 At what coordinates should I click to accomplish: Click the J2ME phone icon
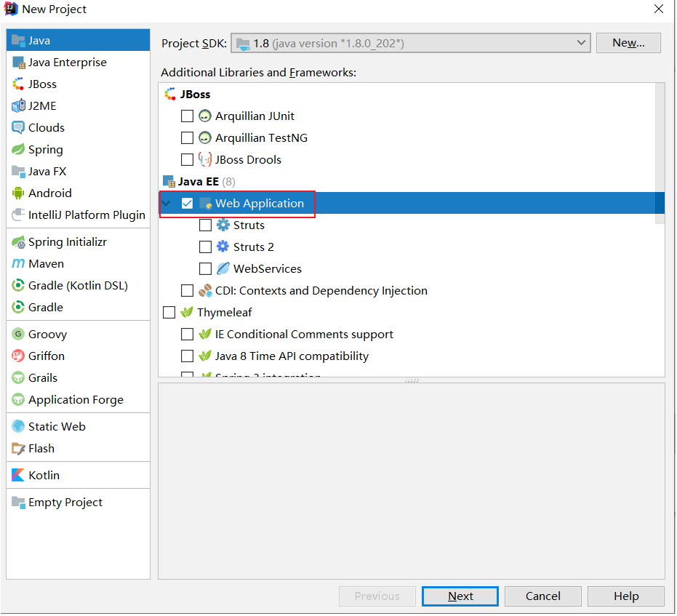tap(19, 105)
